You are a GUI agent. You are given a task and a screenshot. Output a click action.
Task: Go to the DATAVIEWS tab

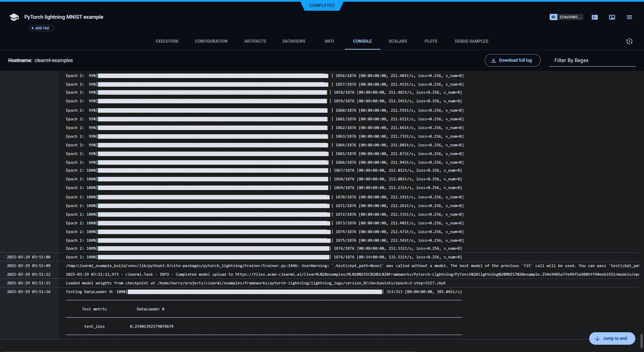point(294,41)
